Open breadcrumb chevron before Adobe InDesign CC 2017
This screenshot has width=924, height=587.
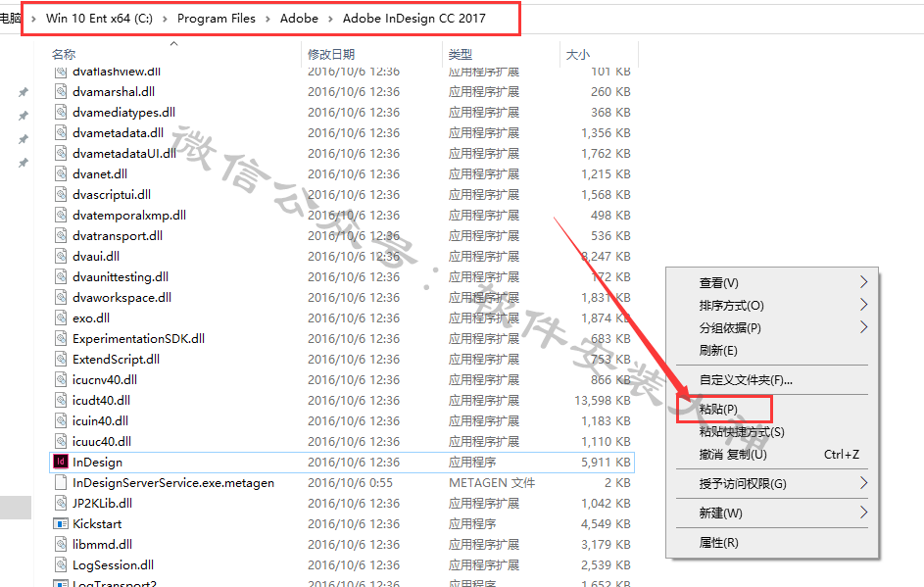pos(330,19)
